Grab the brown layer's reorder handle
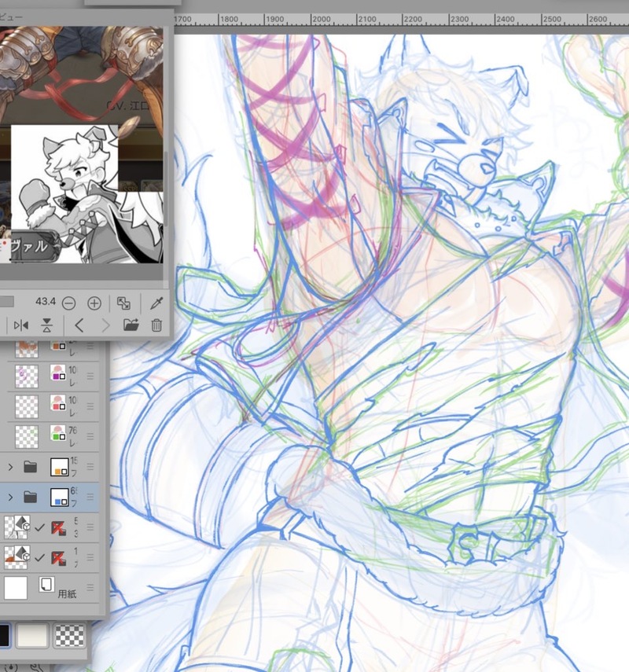 (x=90, y=347)
